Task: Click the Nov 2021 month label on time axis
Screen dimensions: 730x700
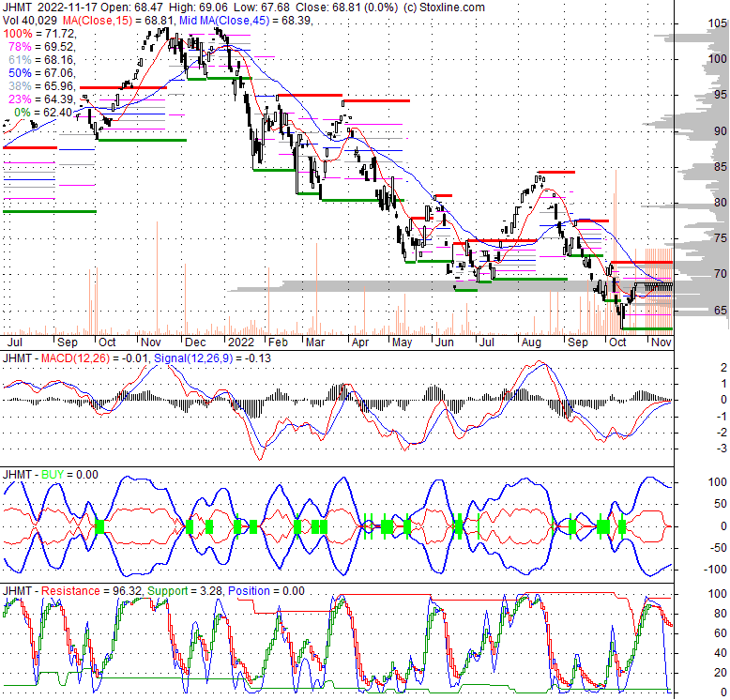Action: click(151, 342)
